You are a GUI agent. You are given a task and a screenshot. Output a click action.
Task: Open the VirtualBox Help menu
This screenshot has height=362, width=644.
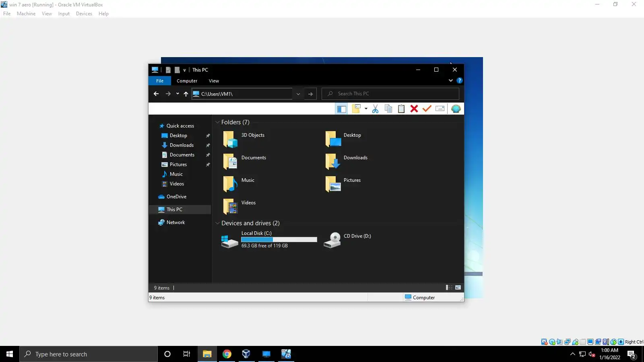pyautogui.click(x=103, y=14)
